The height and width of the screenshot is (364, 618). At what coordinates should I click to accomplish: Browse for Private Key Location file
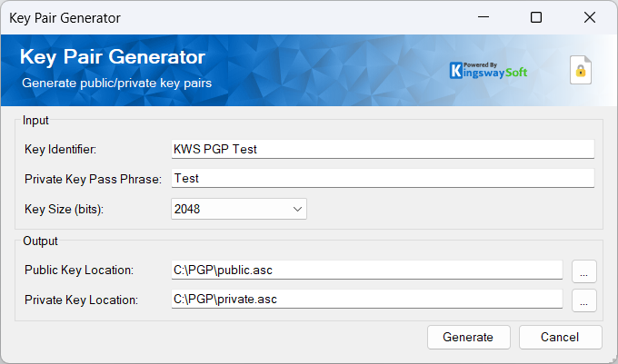tap(584, 300)
